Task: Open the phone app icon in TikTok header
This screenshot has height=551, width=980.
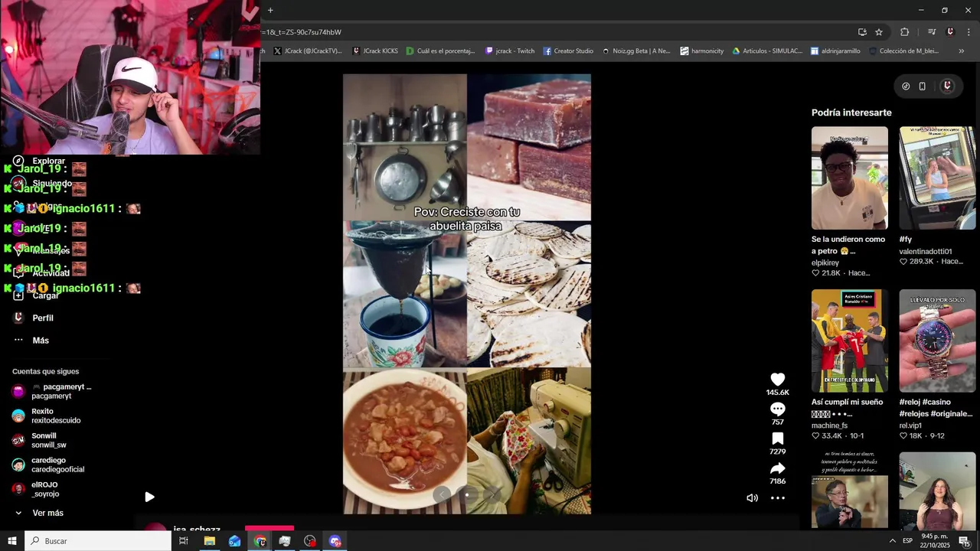Action: click(x=923, y=86)
